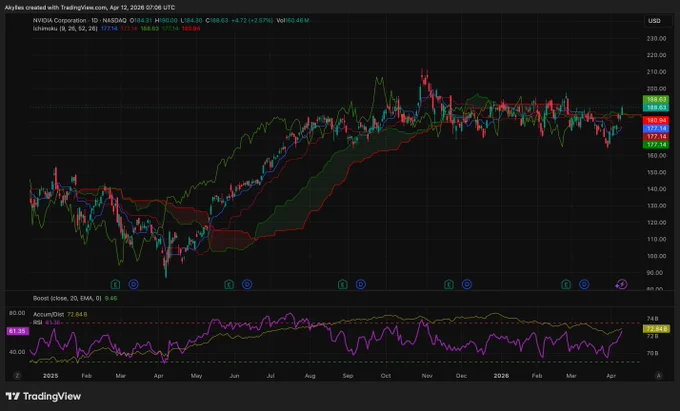680x411 pixels.
Task: Select the Boost (close, 20, EMA, 0) indicator legend
Action: [x=67, y=298]
